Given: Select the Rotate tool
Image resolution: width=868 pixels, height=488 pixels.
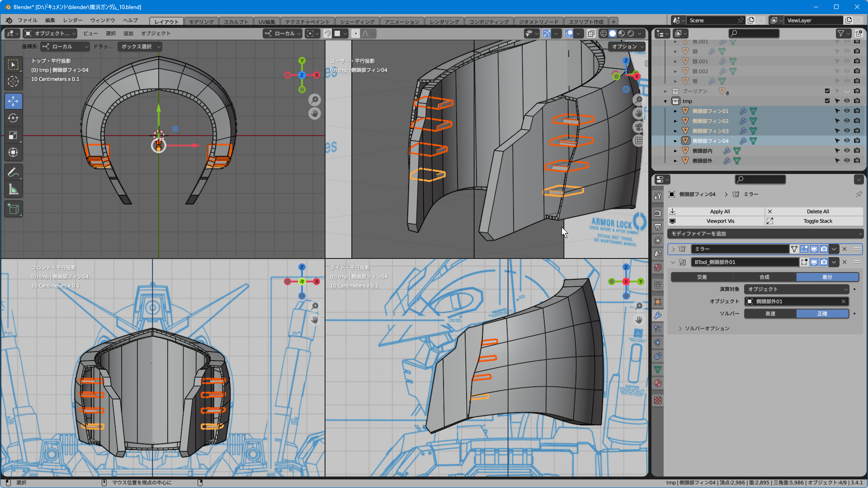Looking at the screenshot, I should pos(13,118).
